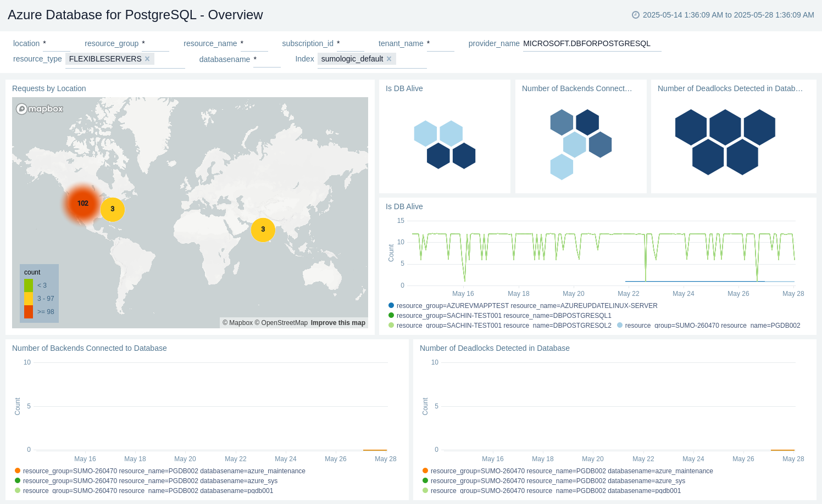822x504 pixels.
Task: Select the 102 request cluster on the map
Action: coord(83,203)
